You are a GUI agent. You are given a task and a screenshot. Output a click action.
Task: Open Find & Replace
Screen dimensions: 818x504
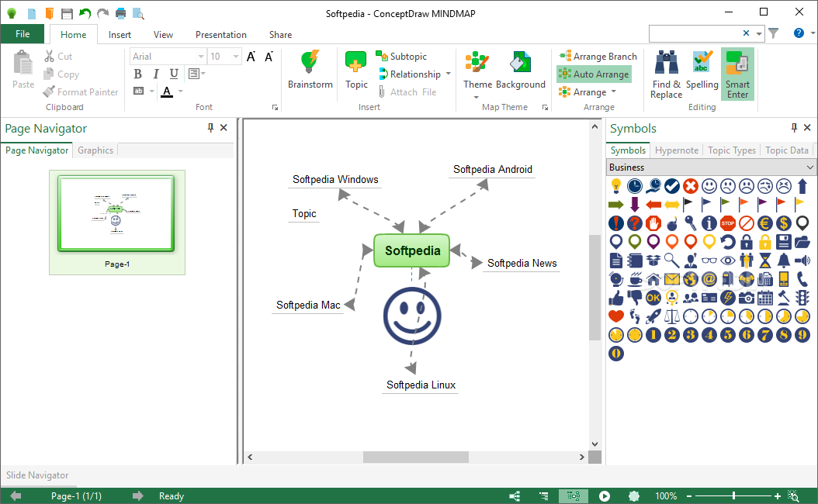(x=666, y=74)
